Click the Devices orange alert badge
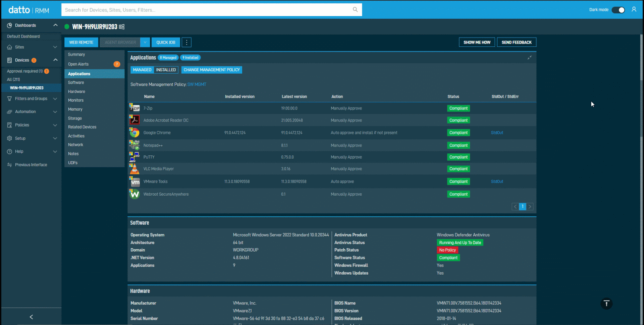 pos(34,60)
